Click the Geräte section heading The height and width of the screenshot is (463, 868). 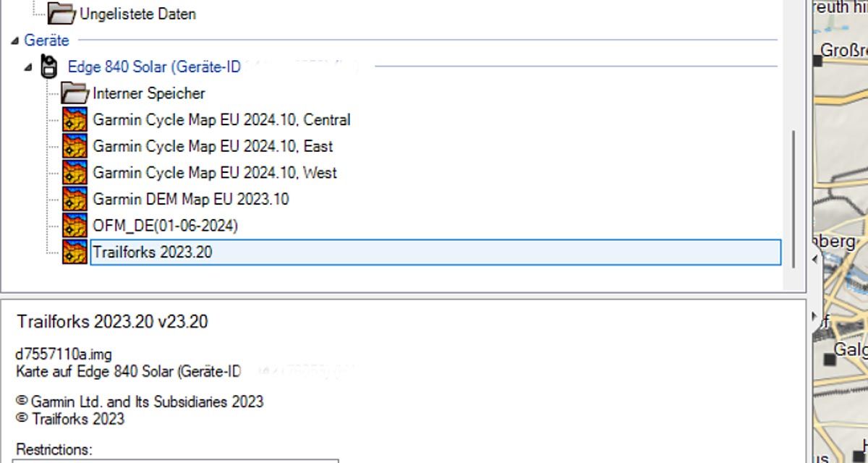click(x=46, y=41)
